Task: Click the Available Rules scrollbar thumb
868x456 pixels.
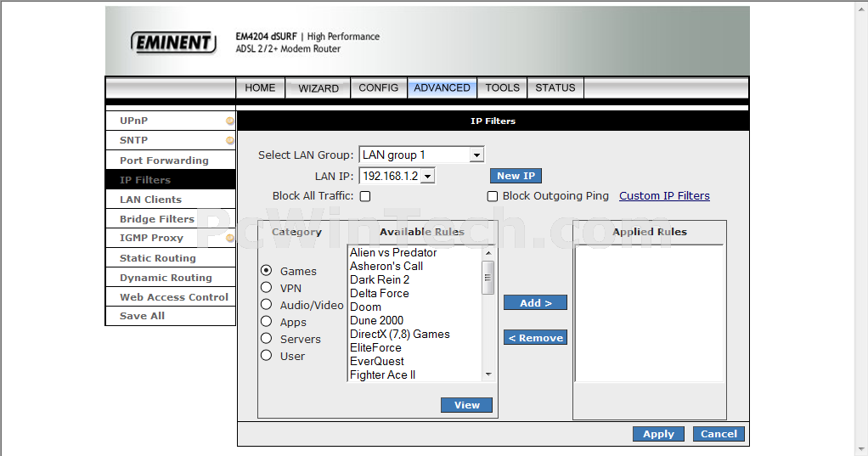Action: tap(488, 278)
